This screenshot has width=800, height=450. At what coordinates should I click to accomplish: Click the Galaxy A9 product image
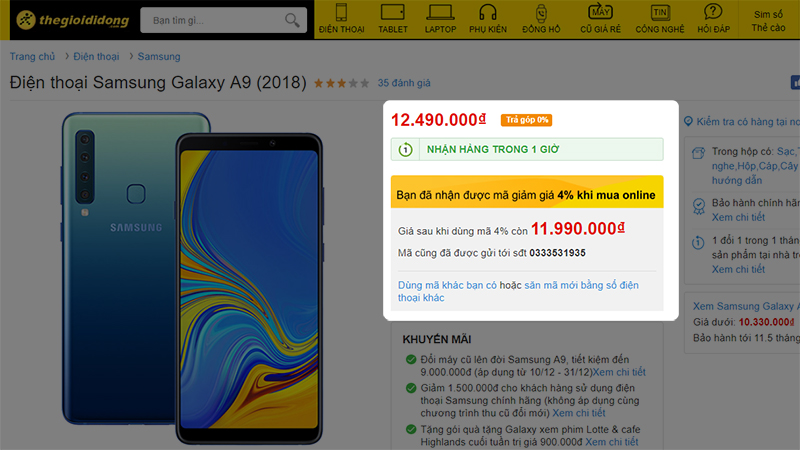click(x=192, y=278)
